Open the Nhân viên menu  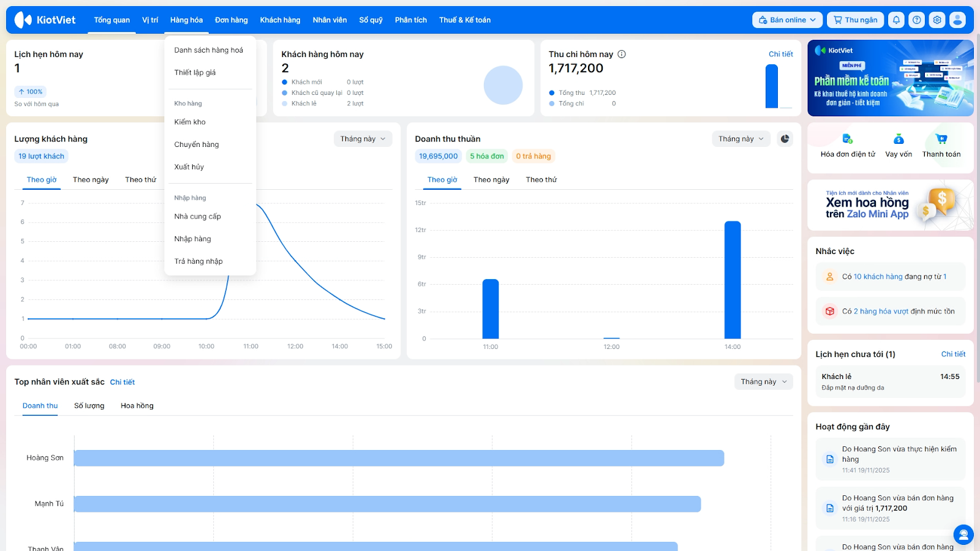[x=330, y=20]
